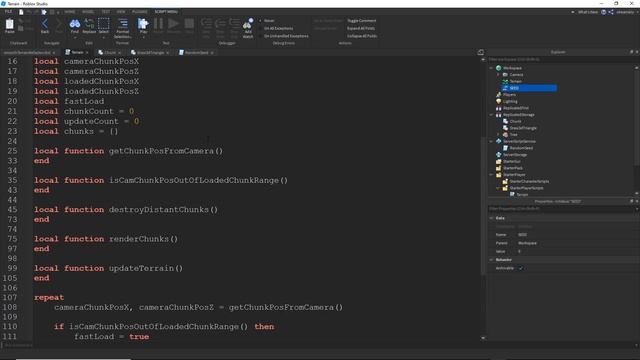Screen dimensions: 640x360
Task: Switch to the PLUGINS ribbon tab
Action: (140, 12)
